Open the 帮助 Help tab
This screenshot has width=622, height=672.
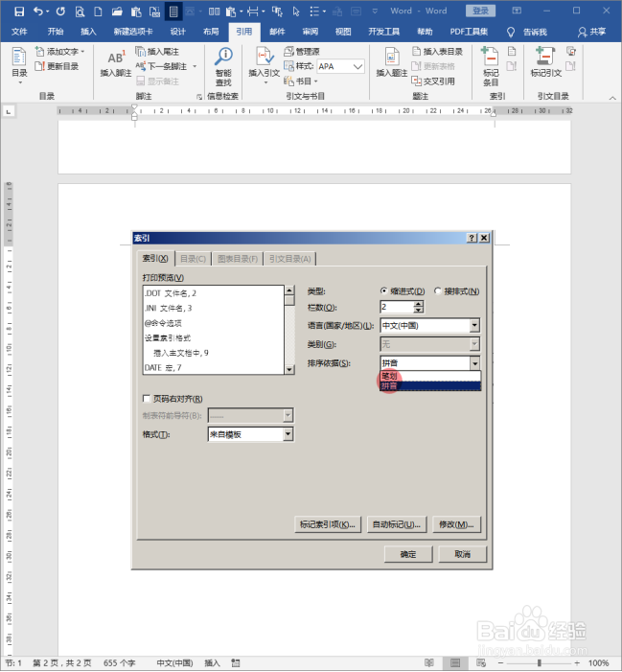(x=425, y=33)
